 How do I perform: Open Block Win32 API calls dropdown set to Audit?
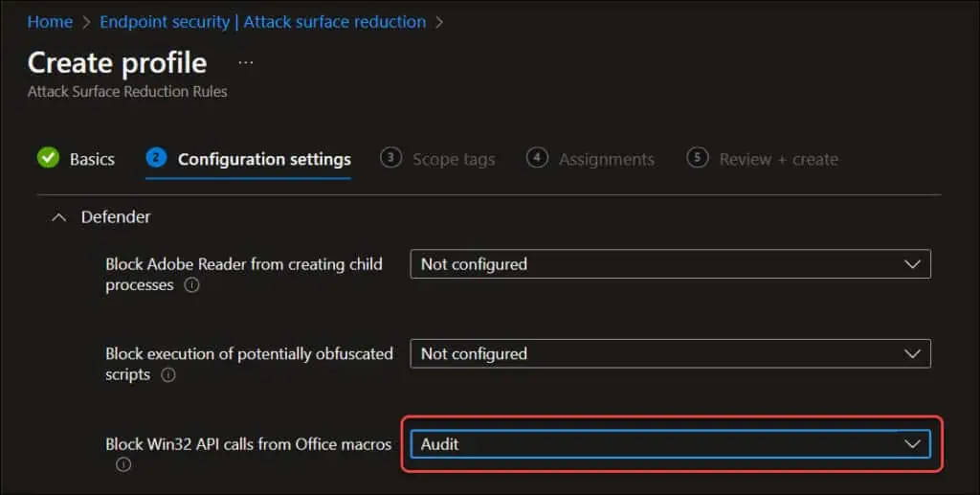(x=670, y=443)
